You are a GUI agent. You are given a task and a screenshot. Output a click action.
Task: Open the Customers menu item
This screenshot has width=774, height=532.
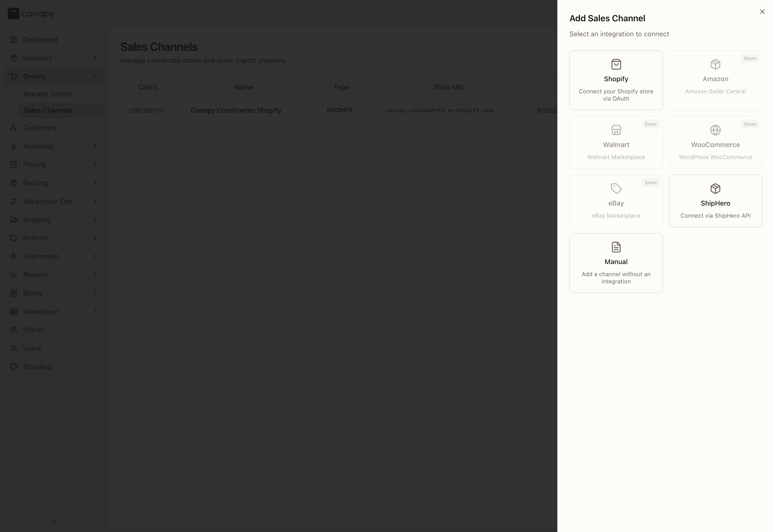[54, 128]
